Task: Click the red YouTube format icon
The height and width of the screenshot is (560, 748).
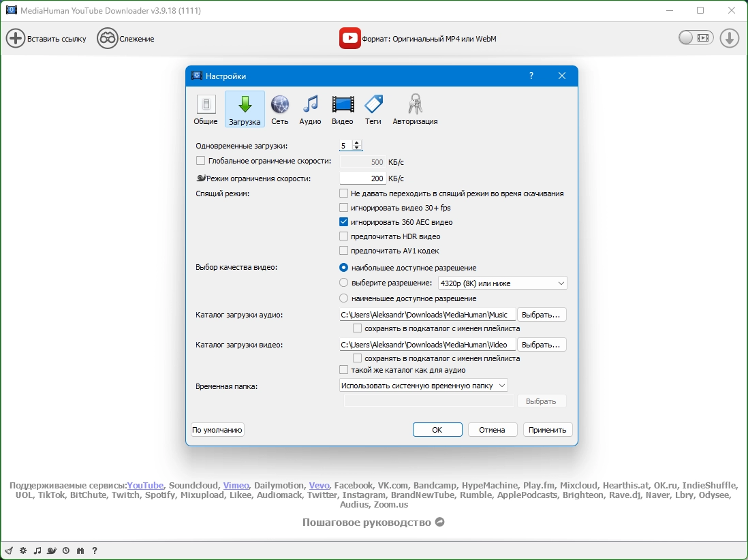Action: pos(349,38)
